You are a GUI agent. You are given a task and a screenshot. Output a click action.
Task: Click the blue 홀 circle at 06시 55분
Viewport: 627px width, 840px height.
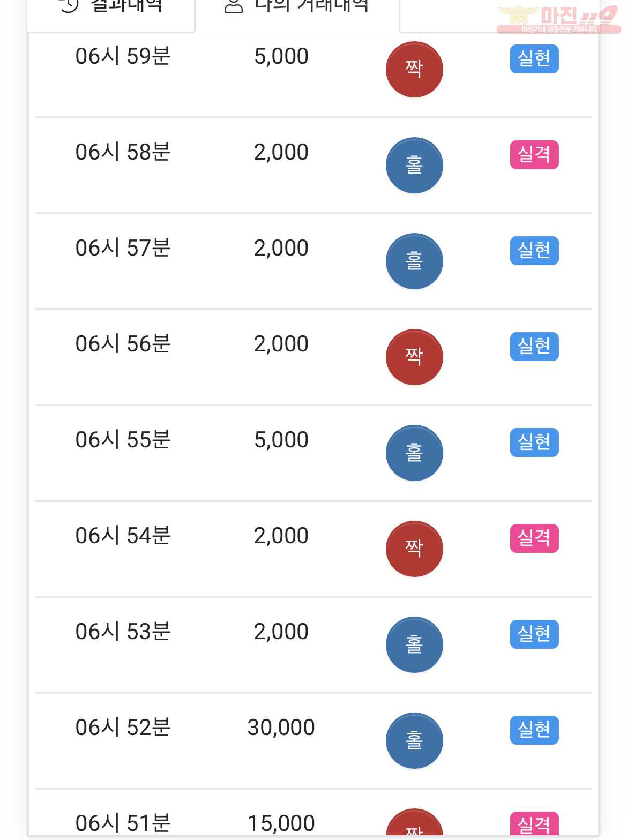414,453
